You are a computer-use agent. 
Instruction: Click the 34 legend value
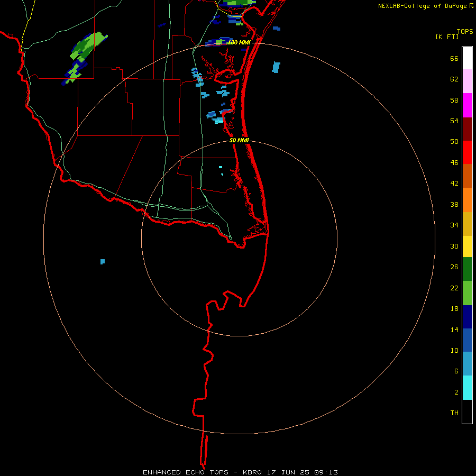point(454,225)
